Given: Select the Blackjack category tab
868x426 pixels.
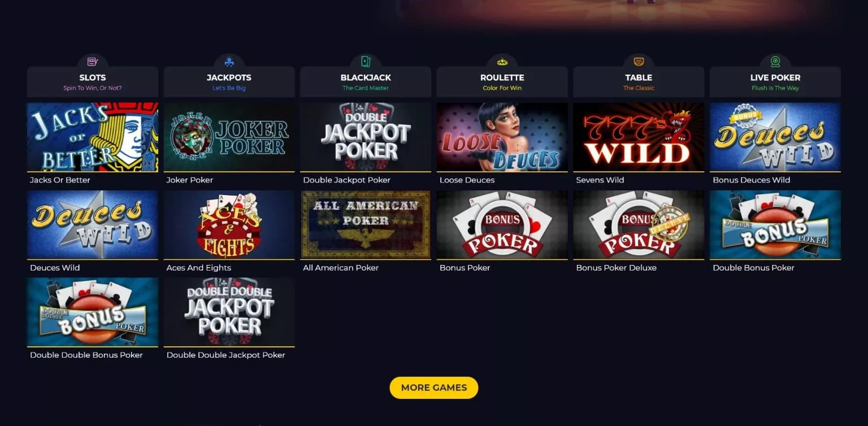Looking at the screenshot, I should tap(366, 82).
